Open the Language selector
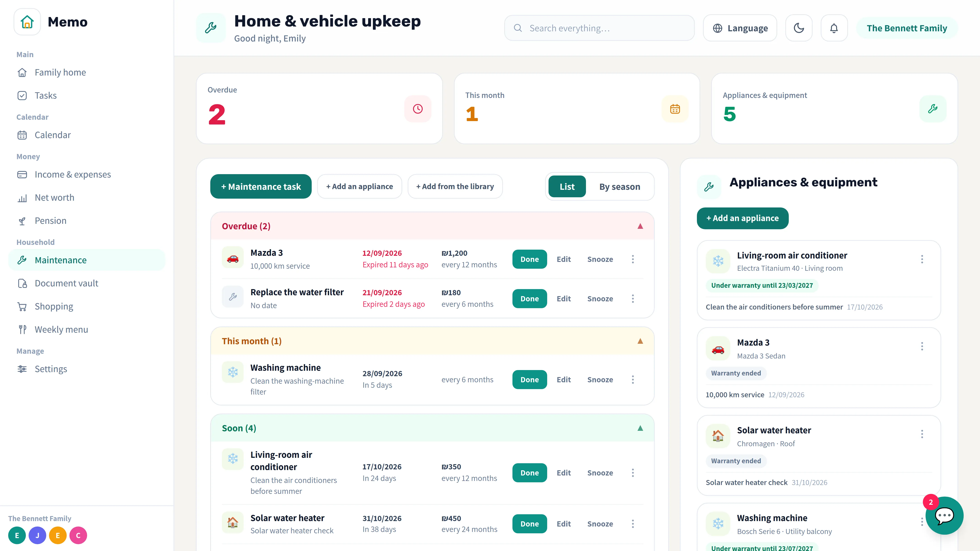The height and width of the screenshot is (551, 980). (740, 28)
